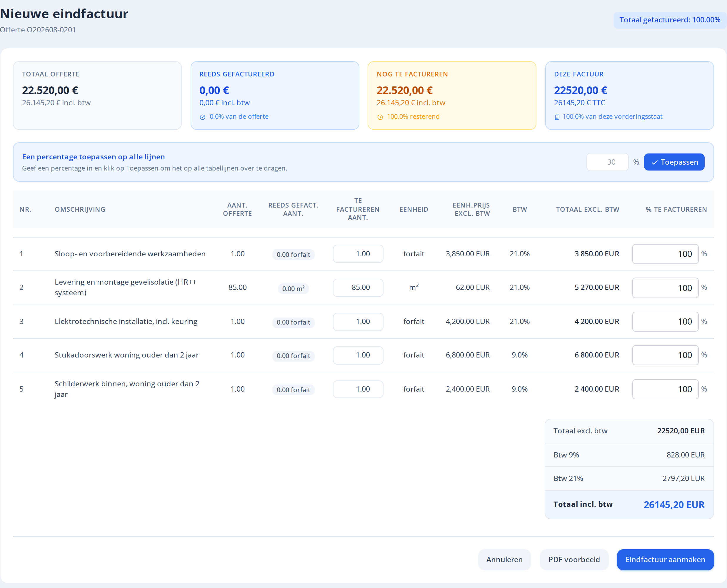This screenshot has width=727, height=588.
Task: Click the document icon beside 100,0% van deze vorderingsstaat
Action: pyautogui.click(x=557, y=117)
